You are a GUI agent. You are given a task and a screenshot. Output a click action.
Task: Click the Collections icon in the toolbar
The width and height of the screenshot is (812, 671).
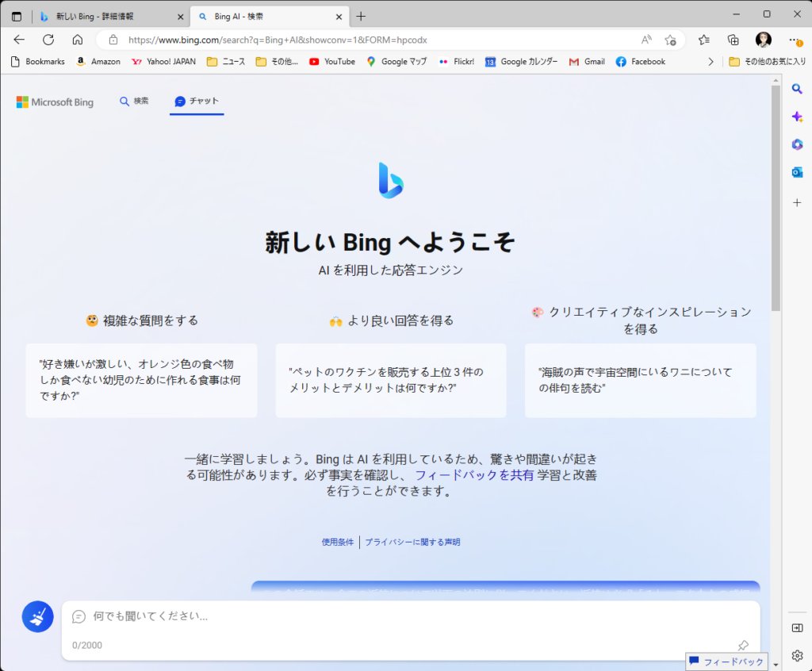[733, 40]
